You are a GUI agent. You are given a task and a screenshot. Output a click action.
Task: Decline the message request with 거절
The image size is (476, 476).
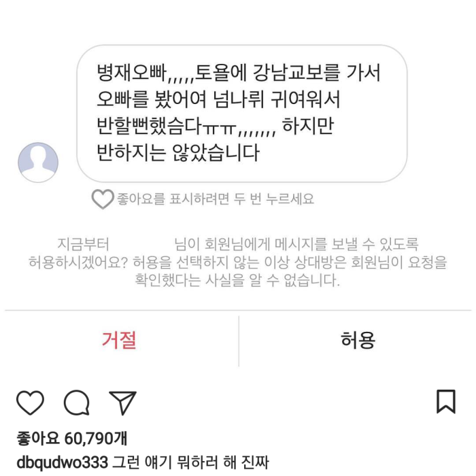point(119,340)
